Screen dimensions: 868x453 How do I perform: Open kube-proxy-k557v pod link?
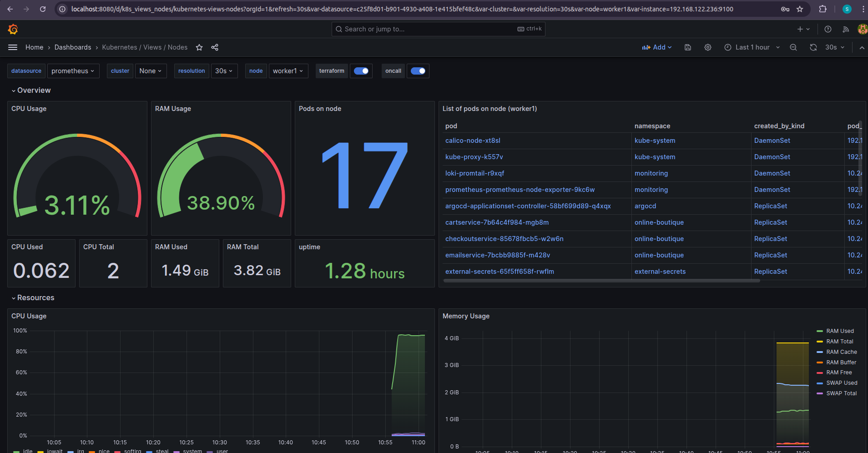tap(474, 157)
